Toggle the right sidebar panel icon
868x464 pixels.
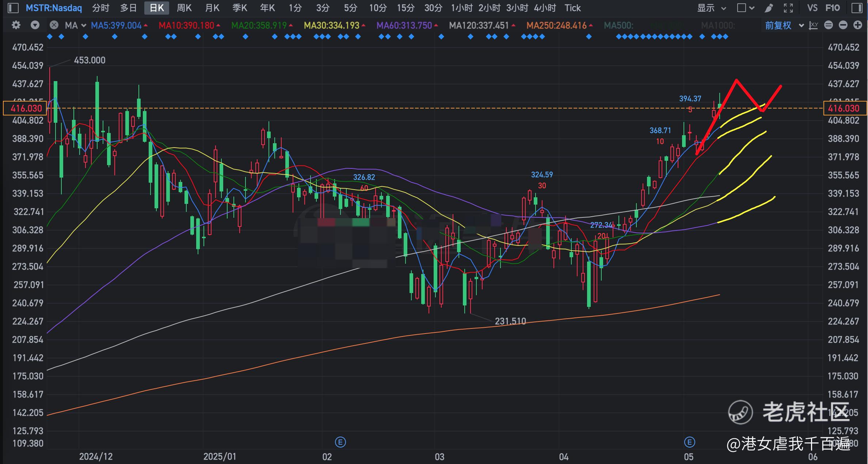857,8
